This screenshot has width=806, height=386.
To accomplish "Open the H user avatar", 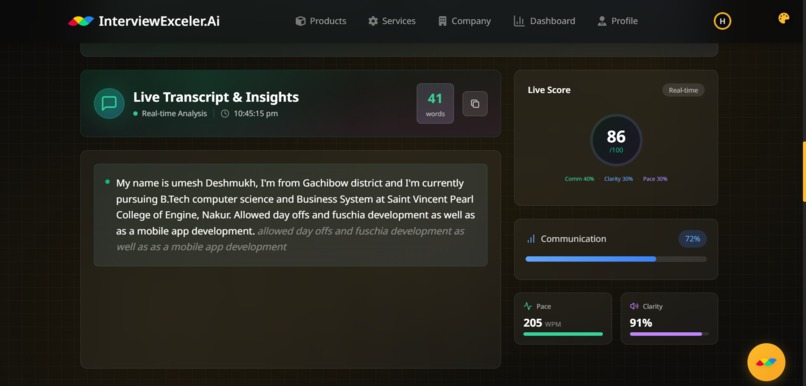I will tap(722, 21).
